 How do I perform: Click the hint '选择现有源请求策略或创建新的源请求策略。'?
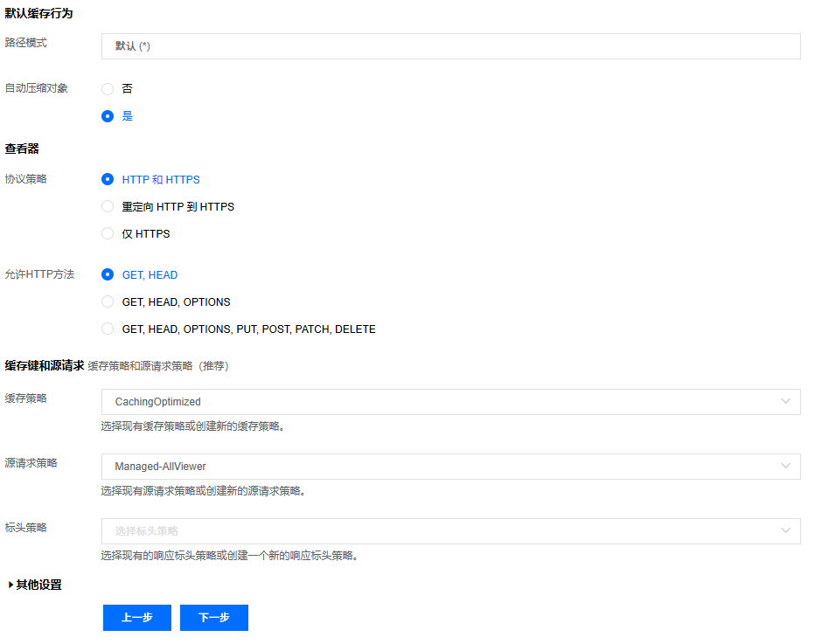pyautogui.click(x=203, y=491)
